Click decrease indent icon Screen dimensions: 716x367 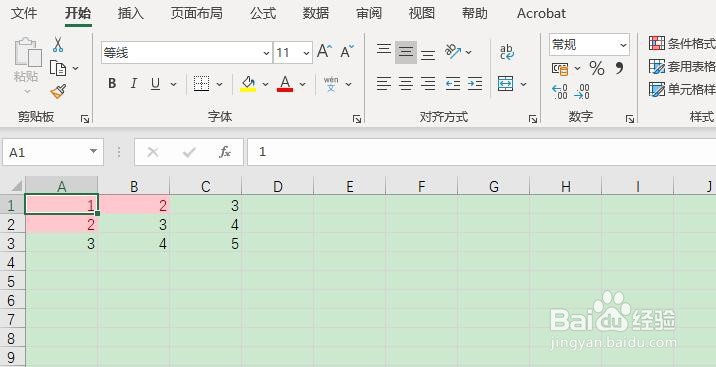pos(453,84)
